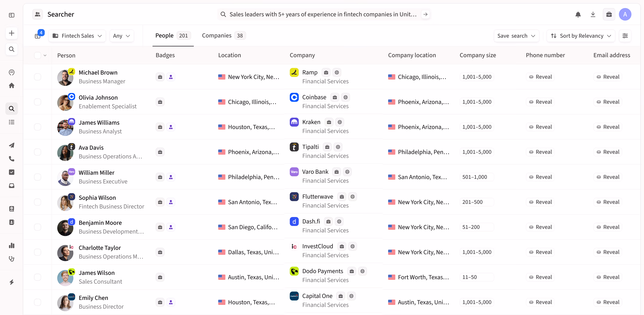The height and width of the screenshot is (315, 644).
Task: Open the stethoscope icon in sidebar
Action: tap(11, 259)
